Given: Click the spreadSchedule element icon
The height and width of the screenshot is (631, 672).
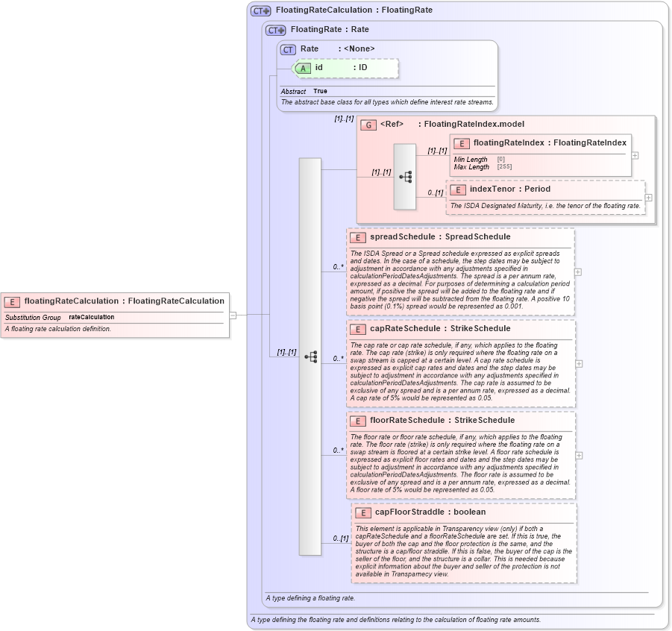Looking at the screenshot, I should 357,237.
